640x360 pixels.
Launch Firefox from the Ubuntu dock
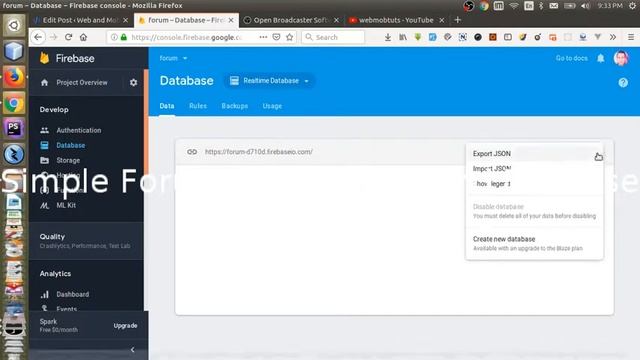point(14,77)
